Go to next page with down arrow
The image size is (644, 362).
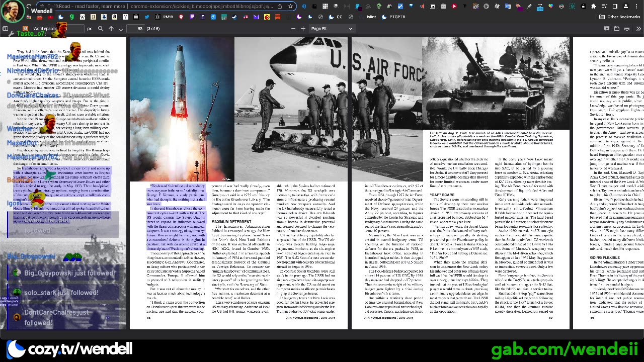coord(121,29)
